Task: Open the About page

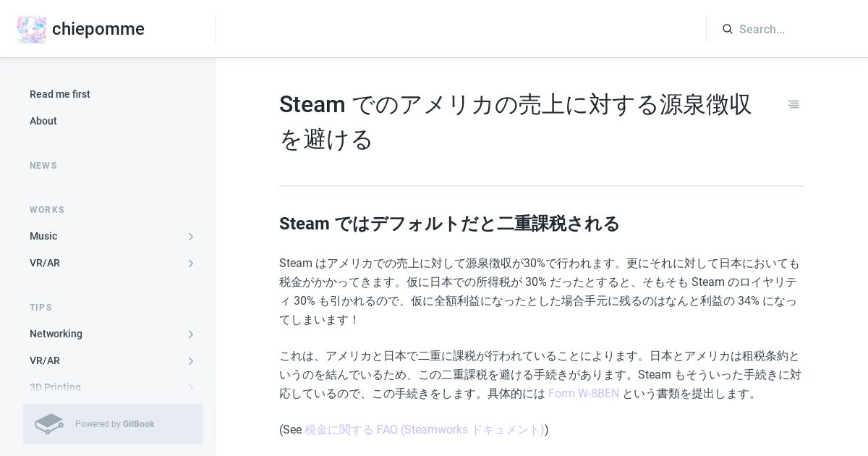Action: [x=43, y=121]
